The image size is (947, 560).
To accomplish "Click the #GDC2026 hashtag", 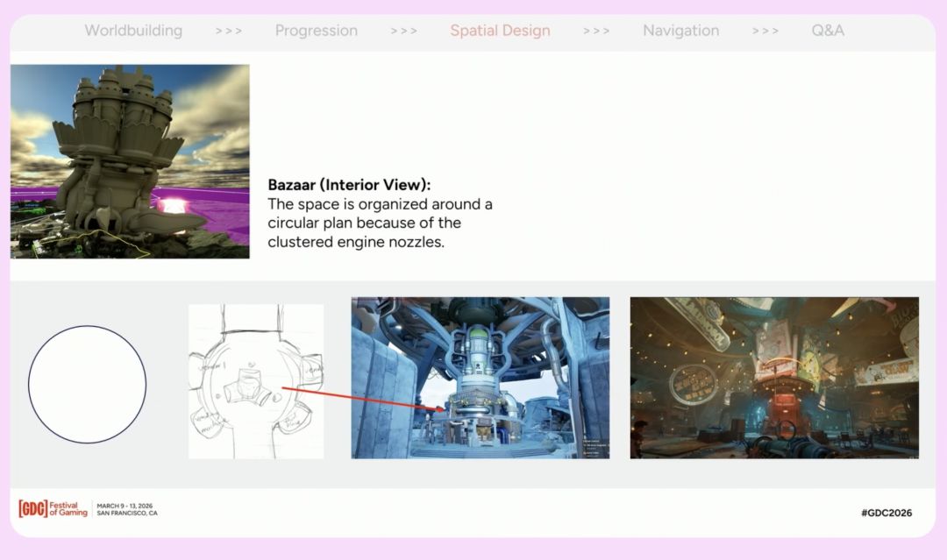I will pyautogui.click(x=886, y=512).
